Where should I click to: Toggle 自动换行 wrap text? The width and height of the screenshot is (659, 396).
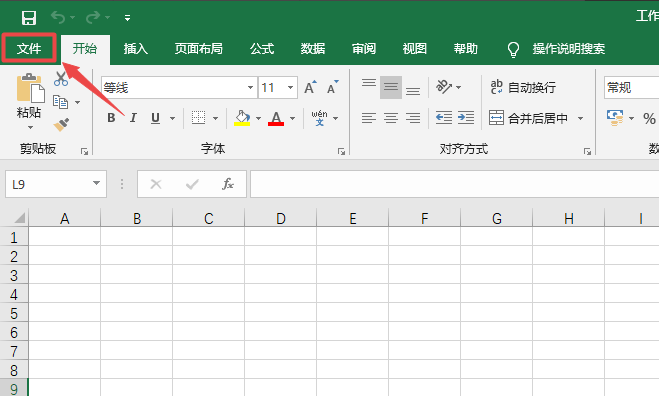(x=523, y=87)
